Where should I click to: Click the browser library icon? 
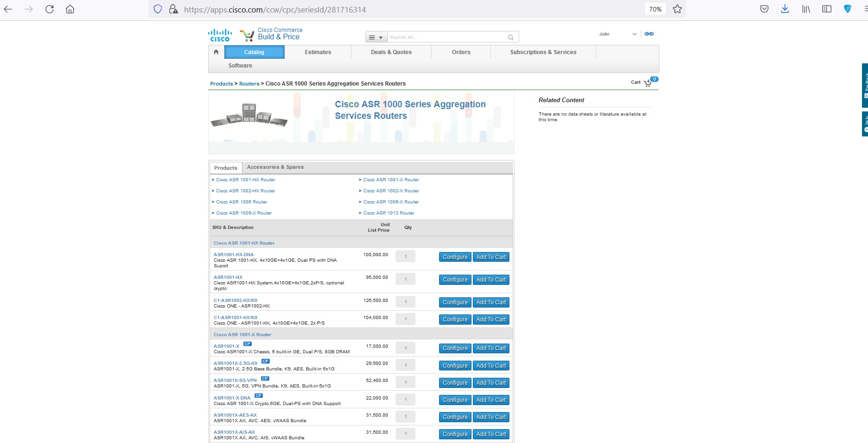tap(806, 9)
